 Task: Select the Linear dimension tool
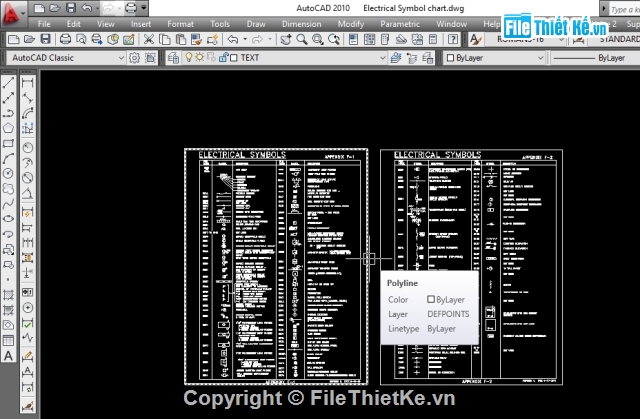[27, 83]
